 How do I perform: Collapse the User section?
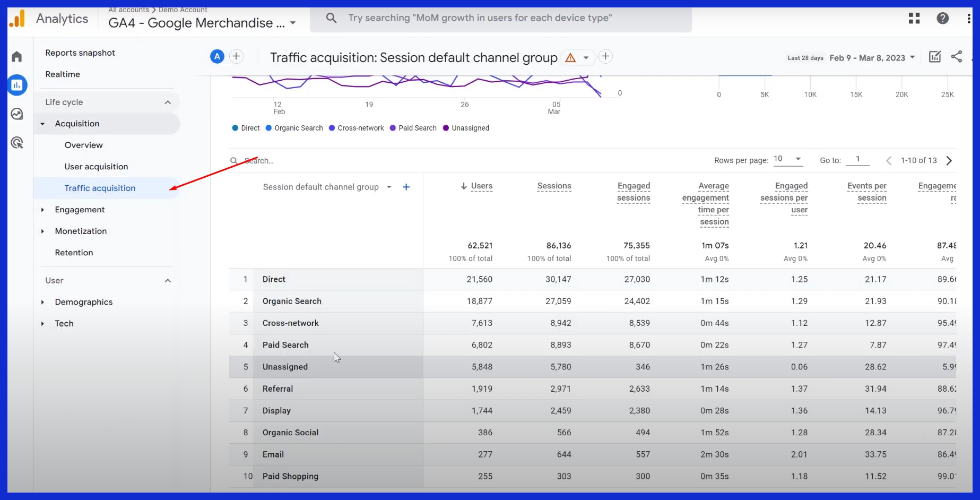tap(168, 280)
